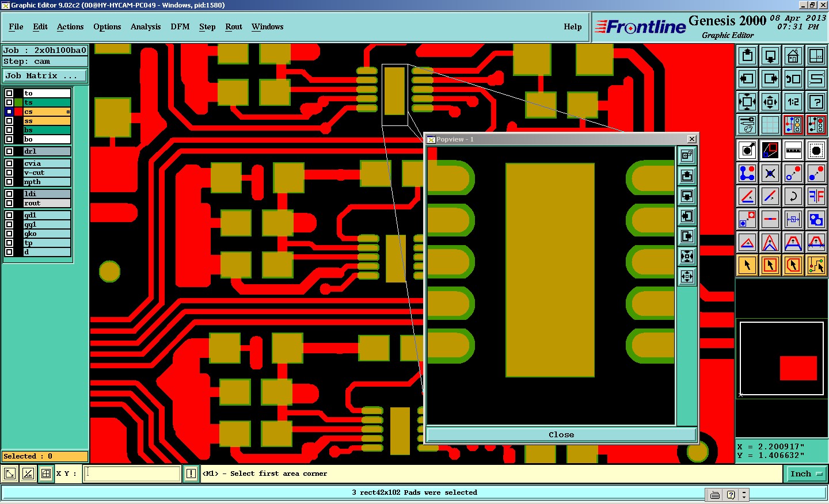Open the File menu
829x504 pixels.
click(x=16, y=26)
